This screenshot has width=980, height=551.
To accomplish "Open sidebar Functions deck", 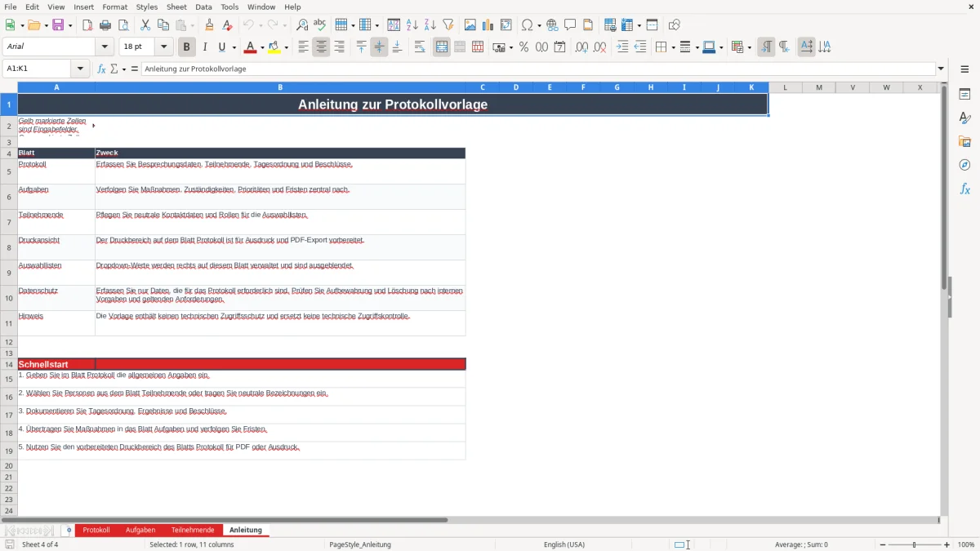I will 964,189.
